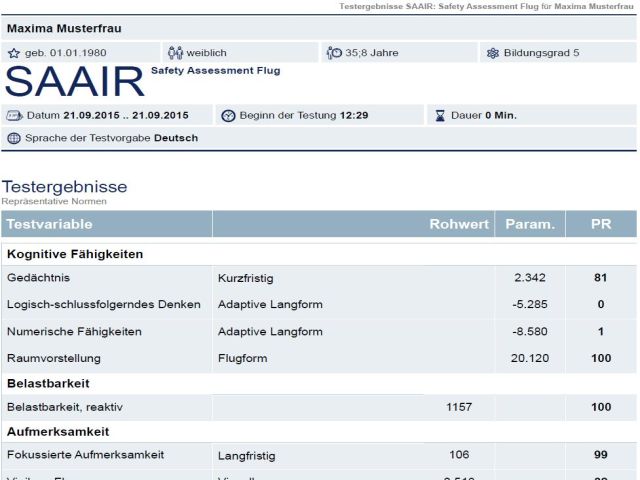The width and height of the screenshot is (640, 480).
Task: Click the language value Deutsch
Action: tap(176, 138)
